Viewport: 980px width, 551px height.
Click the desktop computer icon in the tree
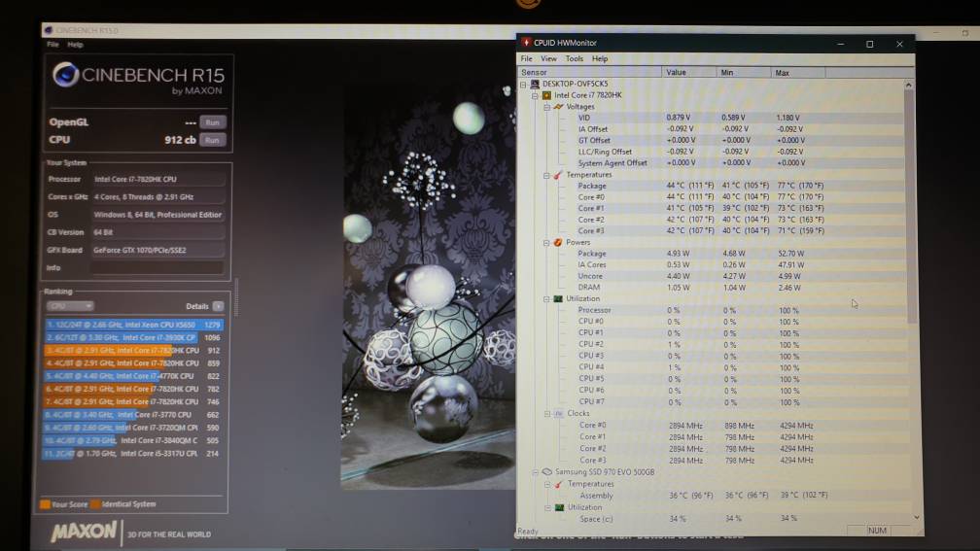tap(535, 84)
